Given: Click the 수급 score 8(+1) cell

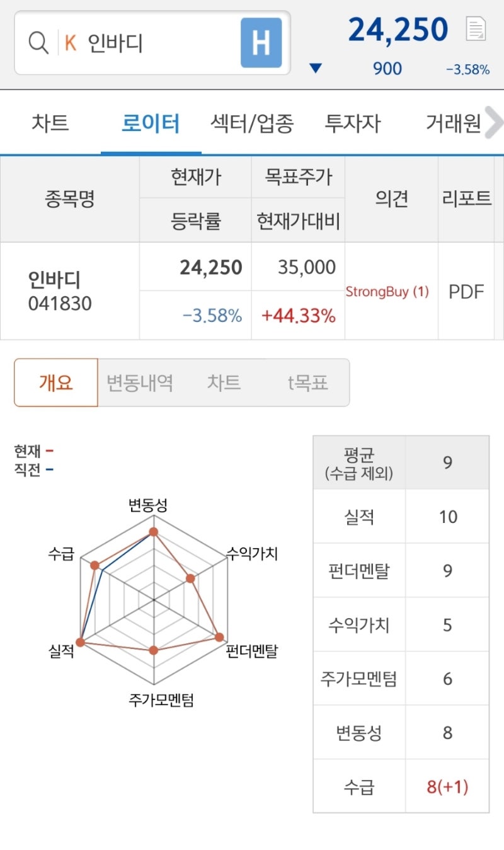Looking at the screenshot, I should pyautogui.click(x=447, y=786).
